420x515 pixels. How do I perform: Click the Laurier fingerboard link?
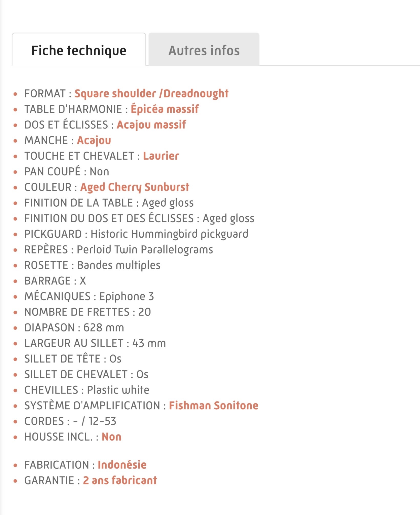coord(161,156)
